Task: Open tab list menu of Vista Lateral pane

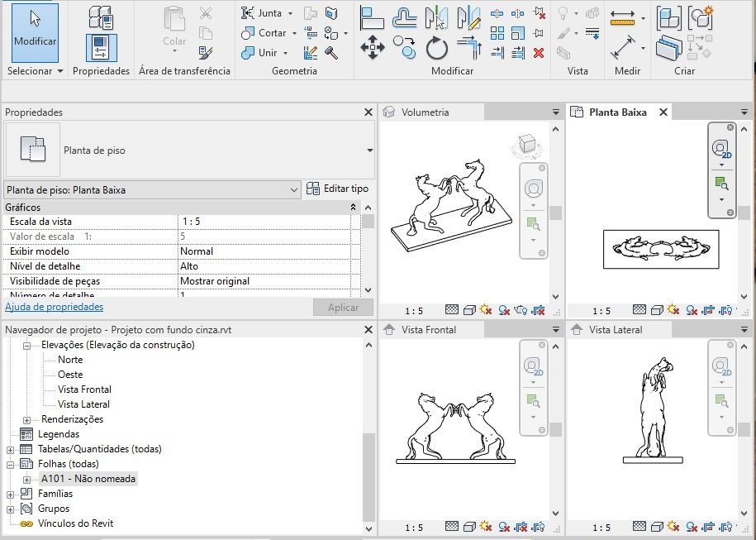Action: point(744,330)
